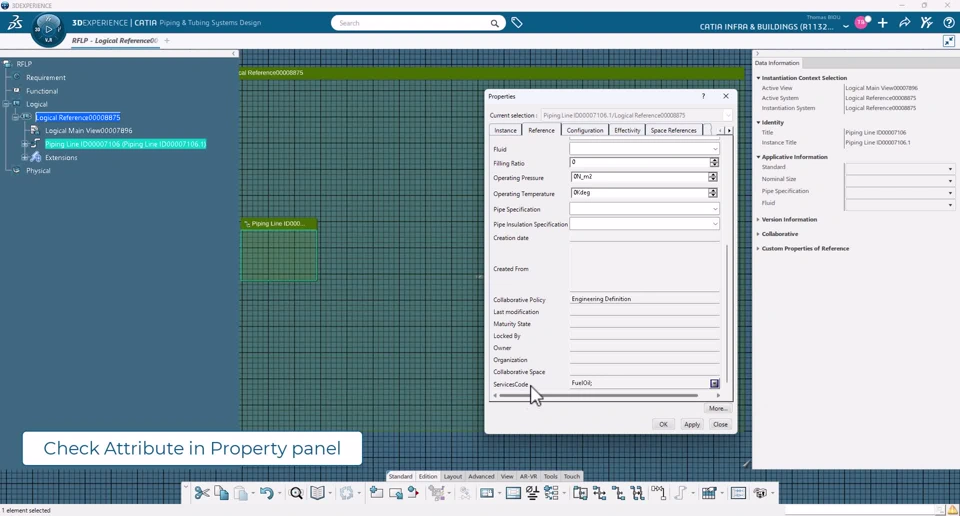This screenshot has height=516, width=960.
Task: Select the Advanced toolbar tab
Action: 481,476
